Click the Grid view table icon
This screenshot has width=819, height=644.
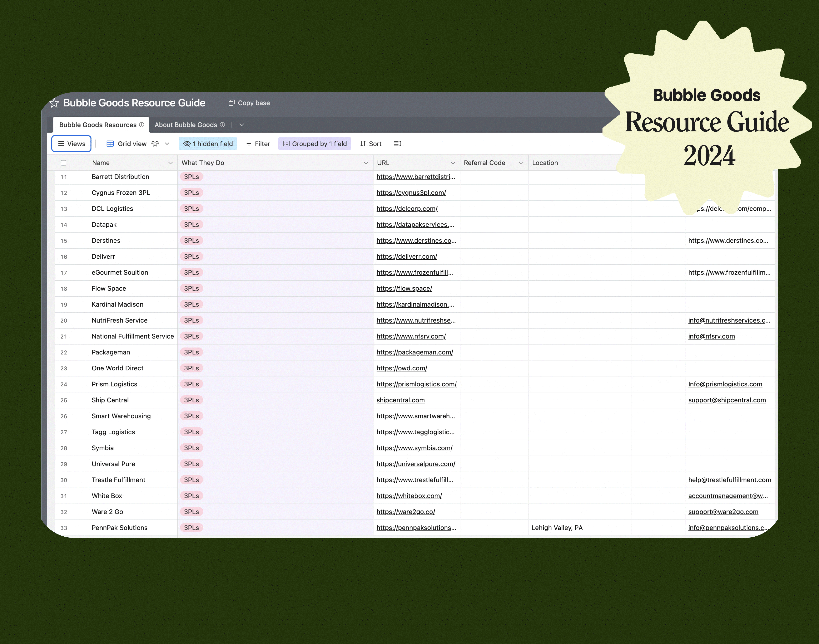pyautogui.click(x=110, y=144)
